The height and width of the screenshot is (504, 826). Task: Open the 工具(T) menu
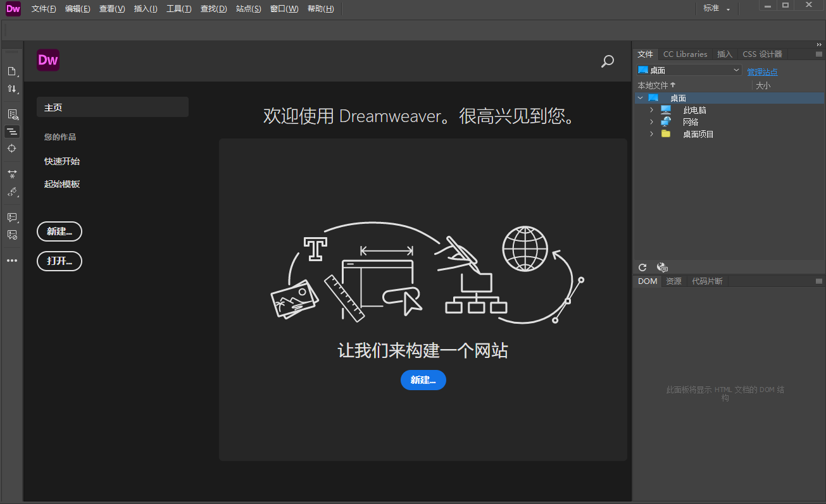pyautogui.click(x=179, y=9)
